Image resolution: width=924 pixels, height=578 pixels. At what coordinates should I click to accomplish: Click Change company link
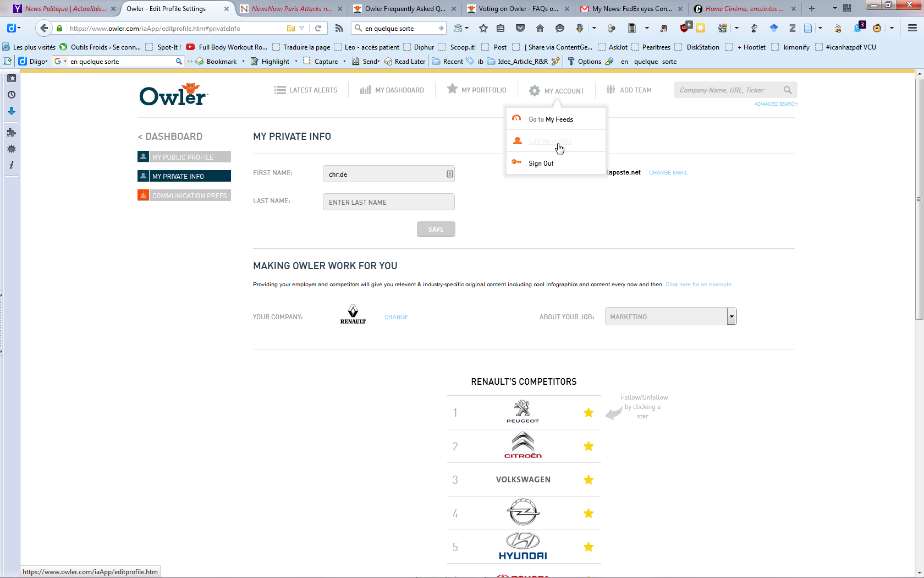[396, 317]
